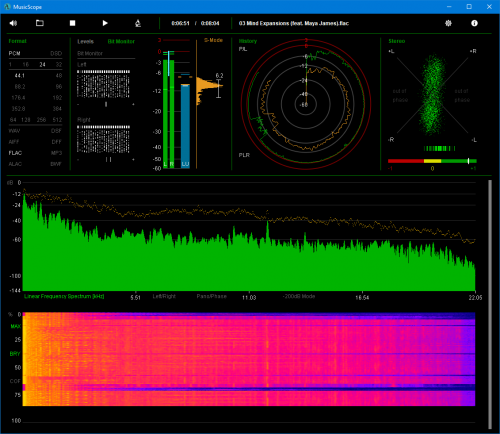Maximize the MusicScope window

pos(469,7)
